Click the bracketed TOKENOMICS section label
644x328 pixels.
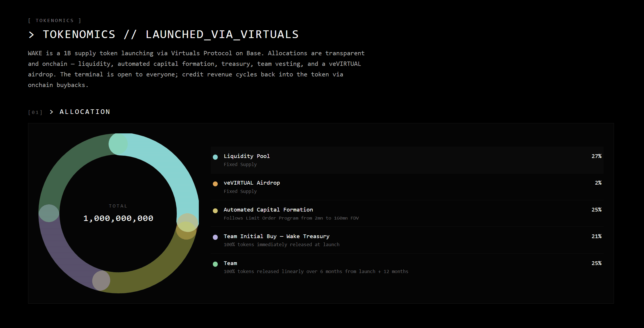tap(55, 21)
